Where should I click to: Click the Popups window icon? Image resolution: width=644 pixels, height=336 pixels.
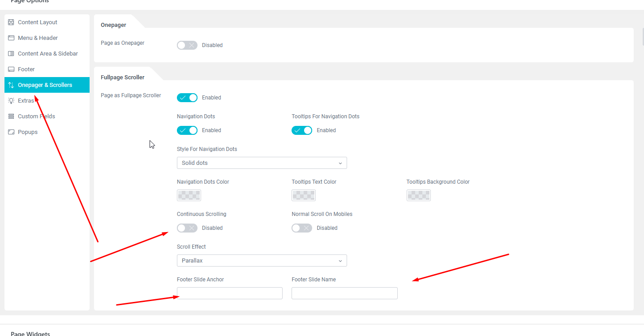coord(11,132)
